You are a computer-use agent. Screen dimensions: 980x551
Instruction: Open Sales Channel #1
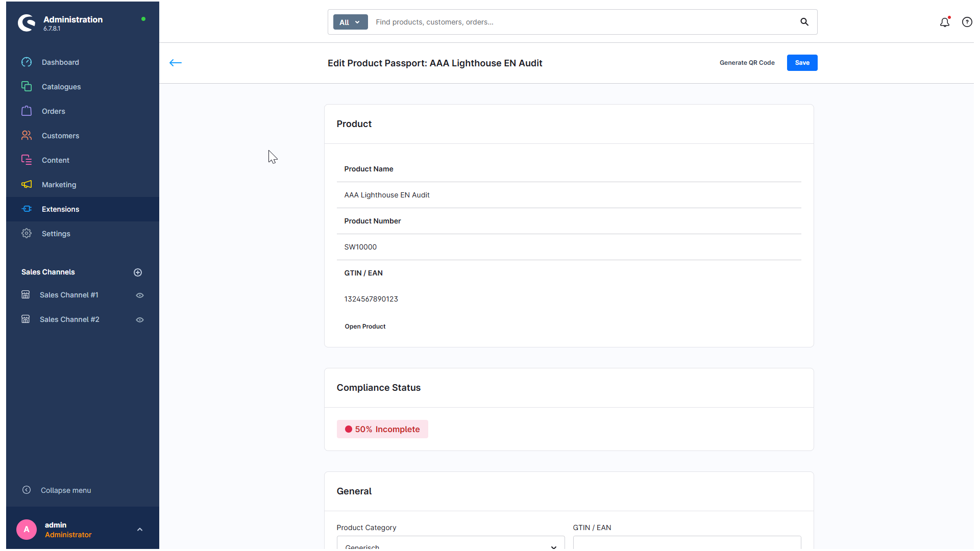(x=69, y=295)
